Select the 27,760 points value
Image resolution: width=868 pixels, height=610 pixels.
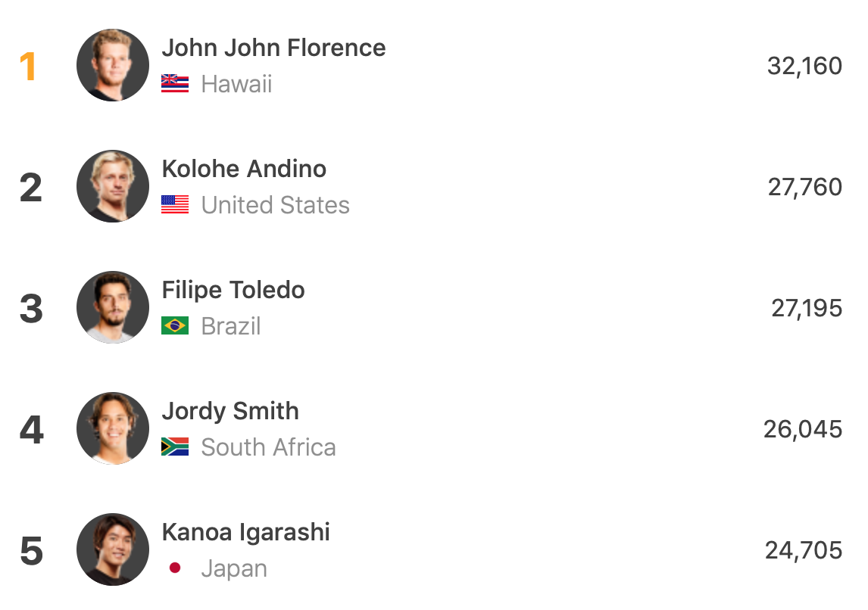804,187
